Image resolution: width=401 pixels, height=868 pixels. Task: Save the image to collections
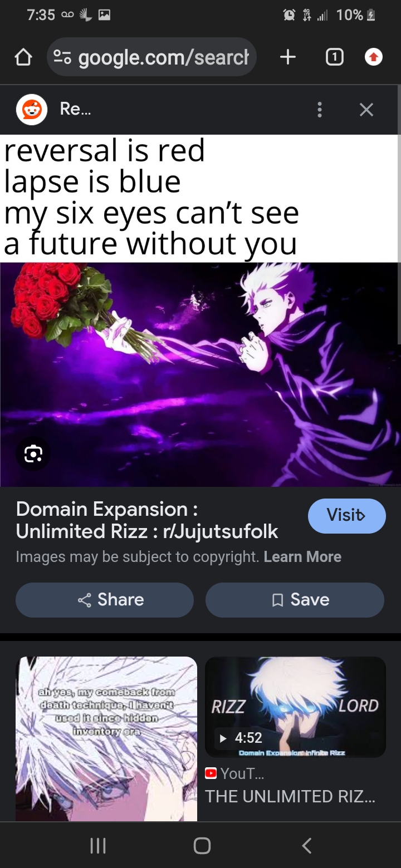pyautogui.click(x=295, y=600)
